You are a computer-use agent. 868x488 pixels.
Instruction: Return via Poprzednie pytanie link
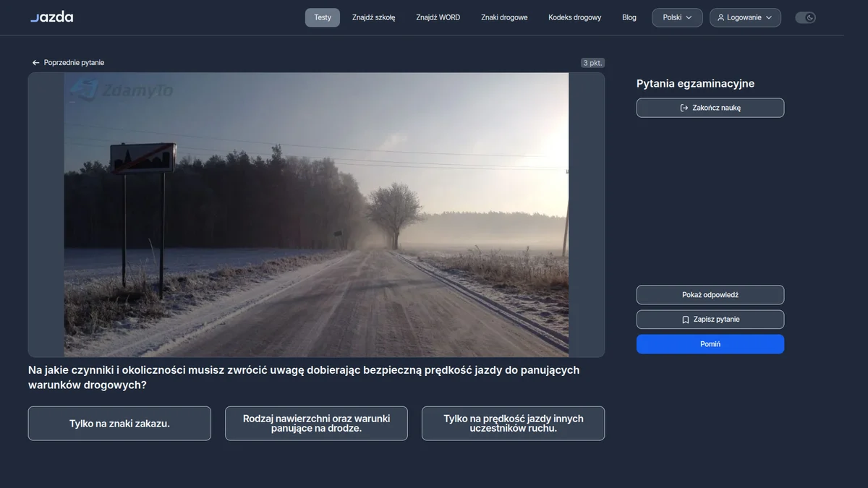(x=68, y=63)
